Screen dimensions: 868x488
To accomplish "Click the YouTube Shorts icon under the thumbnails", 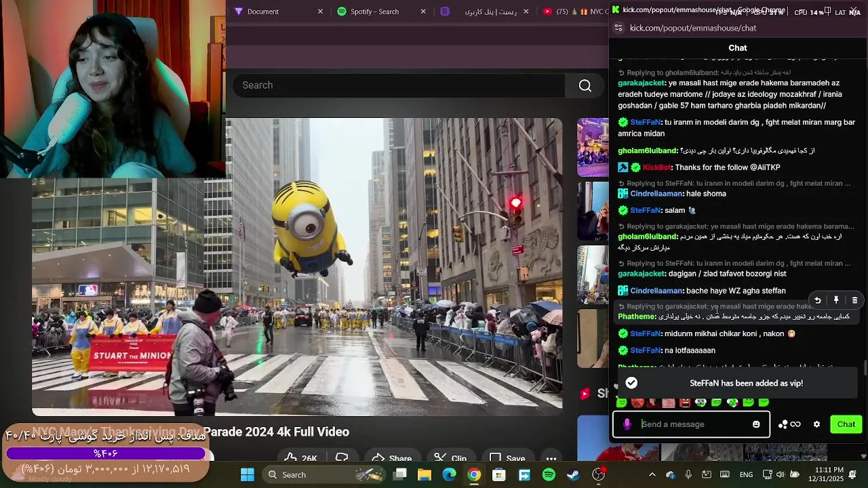I will coord(585,394).
